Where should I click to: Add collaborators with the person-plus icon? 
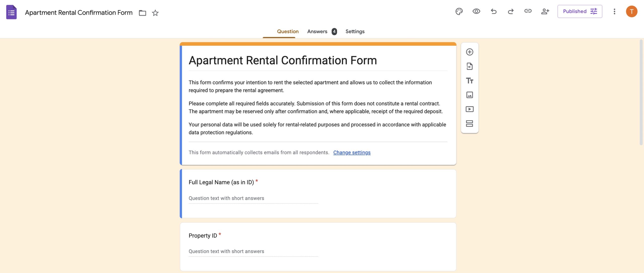tap(545, 11)
